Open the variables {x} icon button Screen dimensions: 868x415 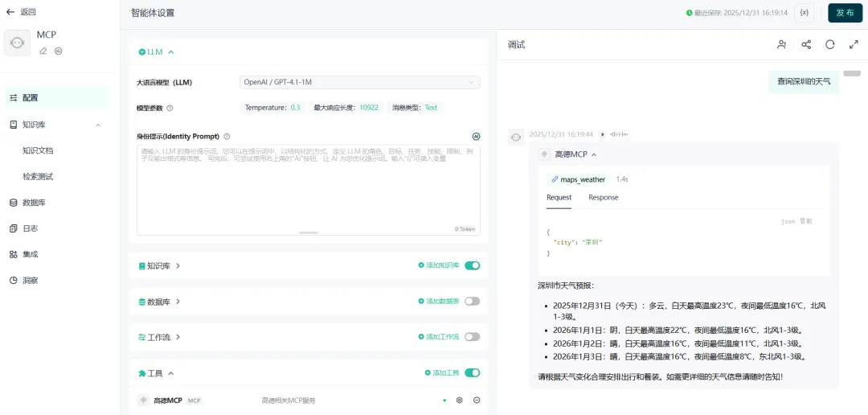(804, 13)
